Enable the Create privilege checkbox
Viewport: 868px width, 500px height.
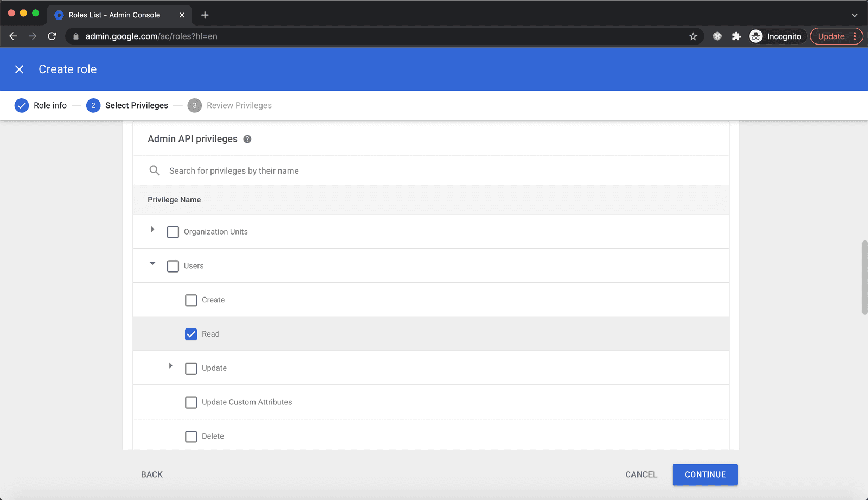click(191, 300)
